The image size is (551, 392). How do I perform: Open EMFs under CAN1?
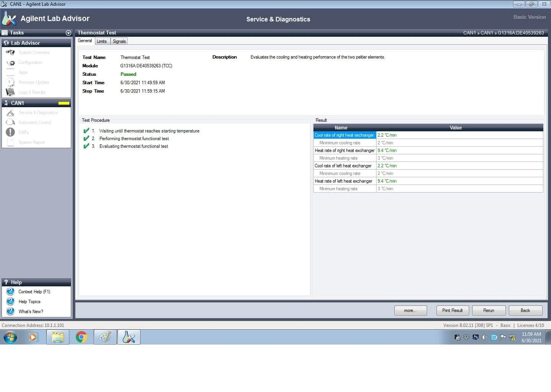pos(24,132)
